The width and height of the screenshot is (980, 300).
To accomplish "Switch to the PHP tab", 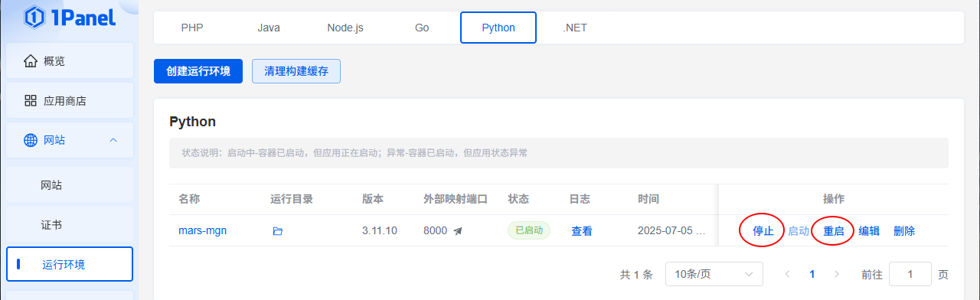I will pos(192,28).
